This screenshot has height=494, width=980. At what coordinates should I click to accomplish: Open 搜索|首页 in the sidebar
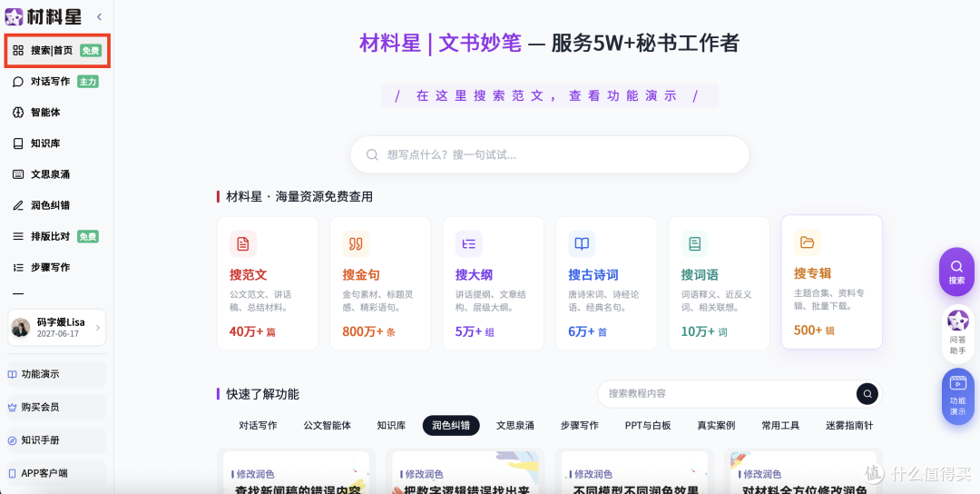pos(57,51)
